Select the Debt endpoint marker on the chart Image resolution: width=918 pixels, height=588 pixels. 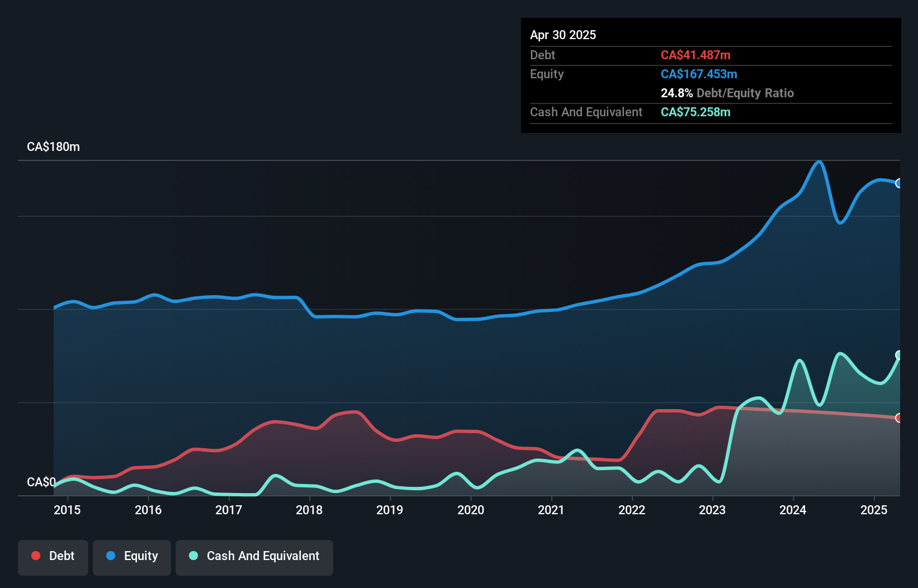coord(898,417)
